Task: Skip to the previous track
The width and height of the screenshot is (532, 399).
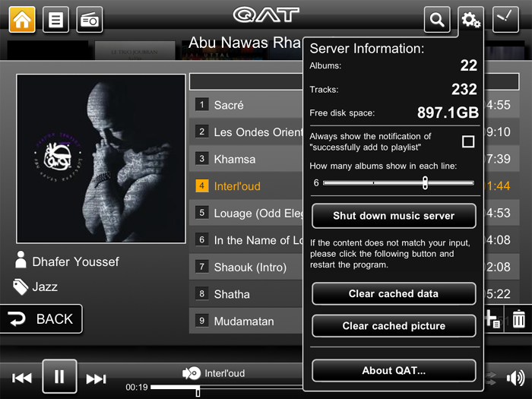Action: 22,378
